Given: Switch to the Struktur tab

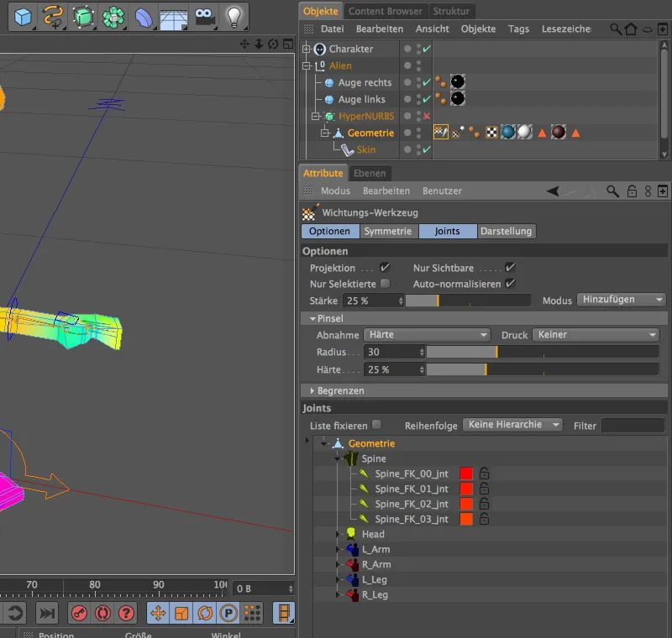Looking at the screenshot, I should 451,11.
